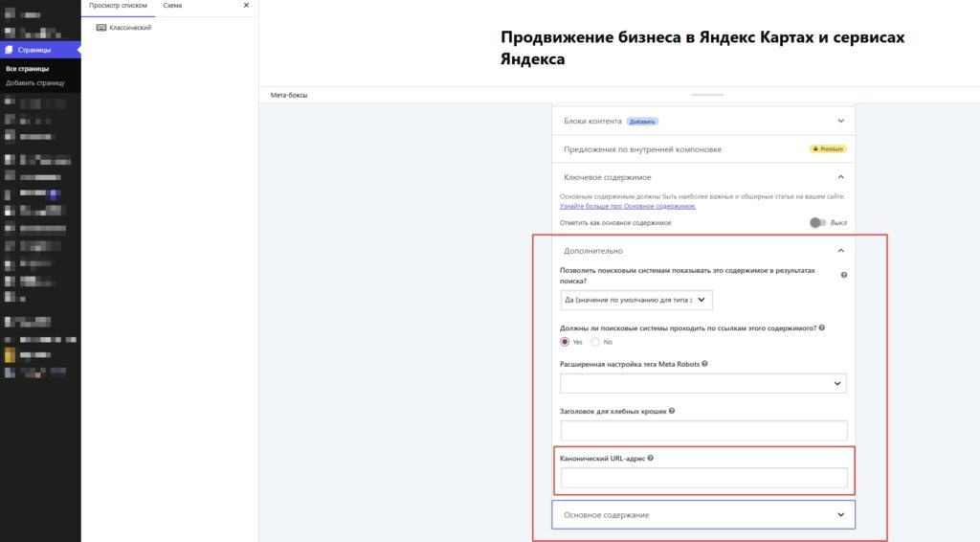Expand the Основное содержание section
This screenshot has width=980, height=542.
pyautogui.click(x=703, y=514)
